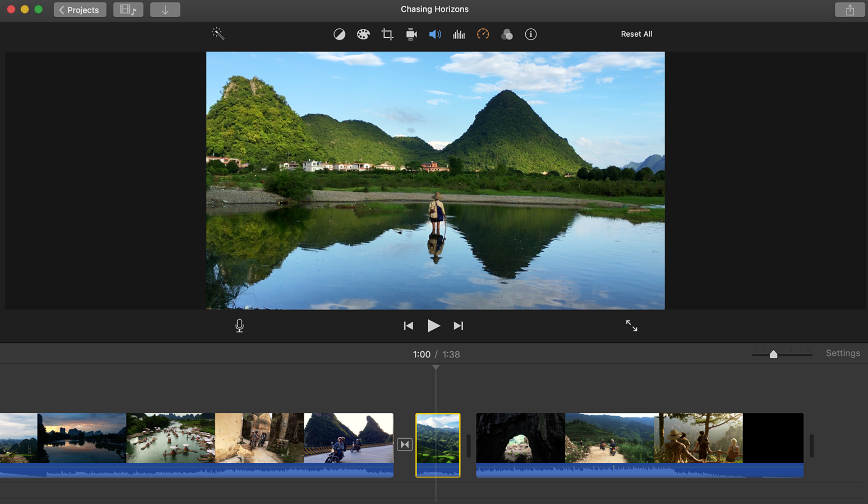Show clip information
The height and width of the screenshot is (504, 868).
click(x=530, y=34)
